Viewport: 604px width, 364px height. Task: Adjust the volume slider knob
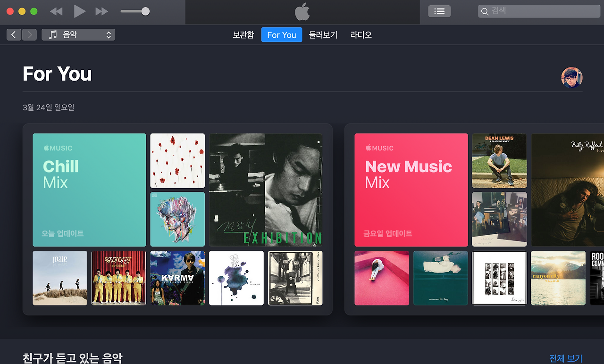click(x=145, y=11)
